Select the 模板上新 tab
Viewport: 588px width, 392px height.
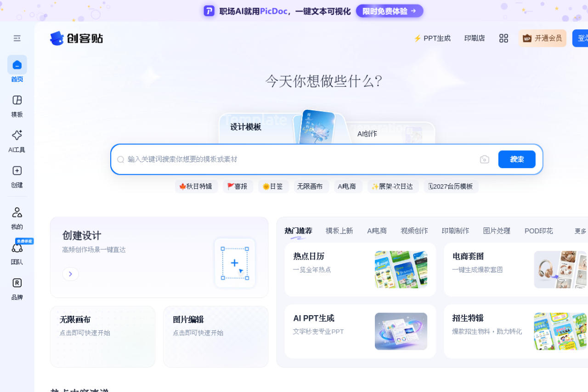point(339,231)
